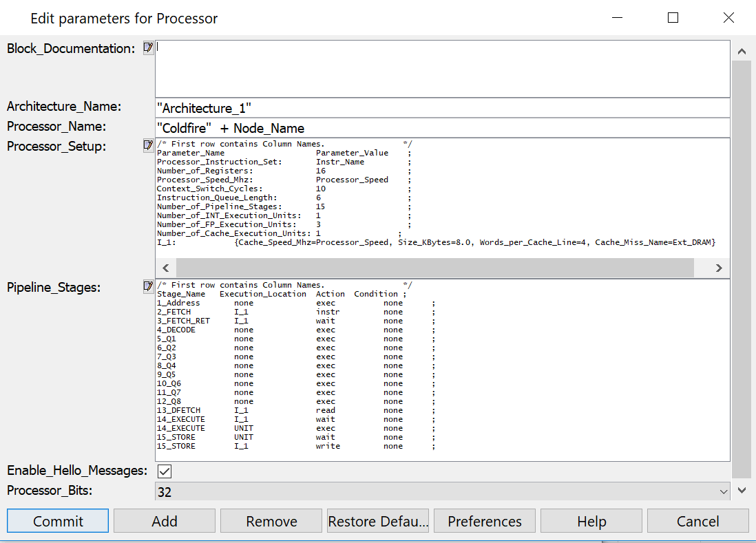Viewport: 756px width, 543px height.
Task: Open Help for the Processor block
Action: click(591, 521)
